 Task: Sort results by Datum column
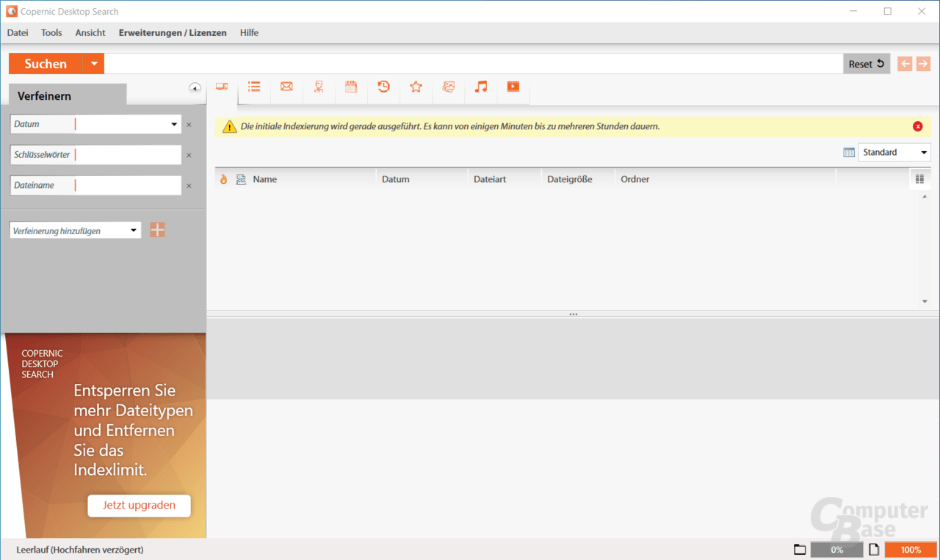396,179
